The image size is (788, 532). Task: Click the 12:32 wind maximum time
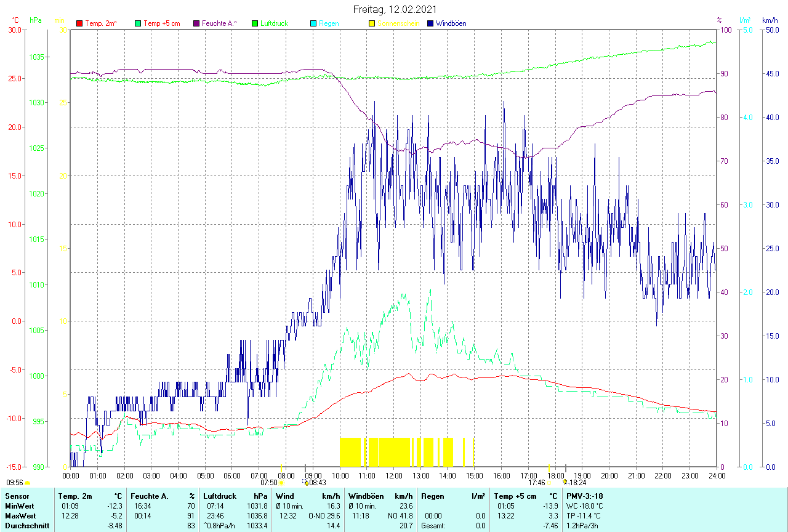[x=288, y=516]
